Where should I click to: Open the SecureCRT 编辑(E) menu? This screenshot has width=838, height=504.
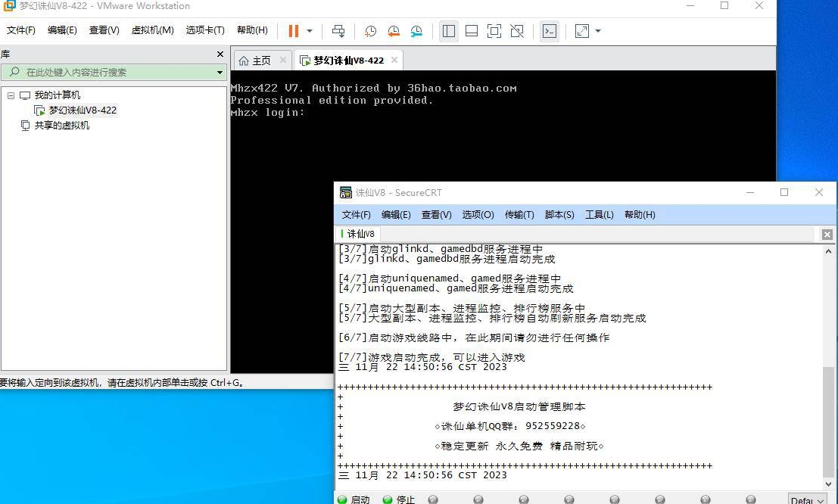pos(396,215)
